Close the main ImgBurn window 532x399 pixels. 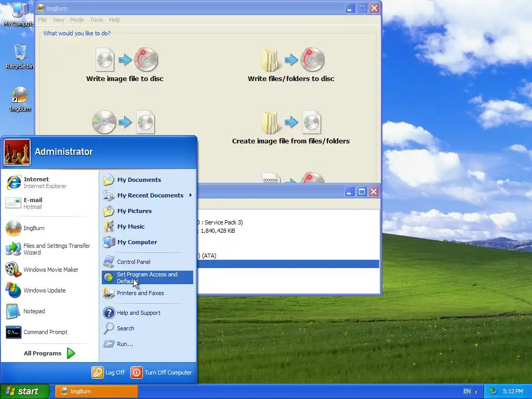pos(374,8)
